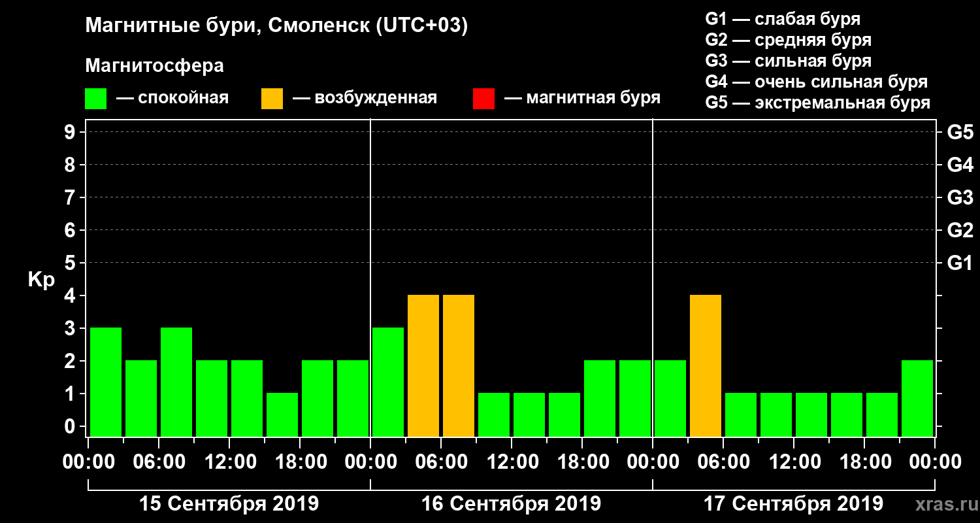
Task: Click the 12:00 time label for 15 September
Action: (230, 462)
